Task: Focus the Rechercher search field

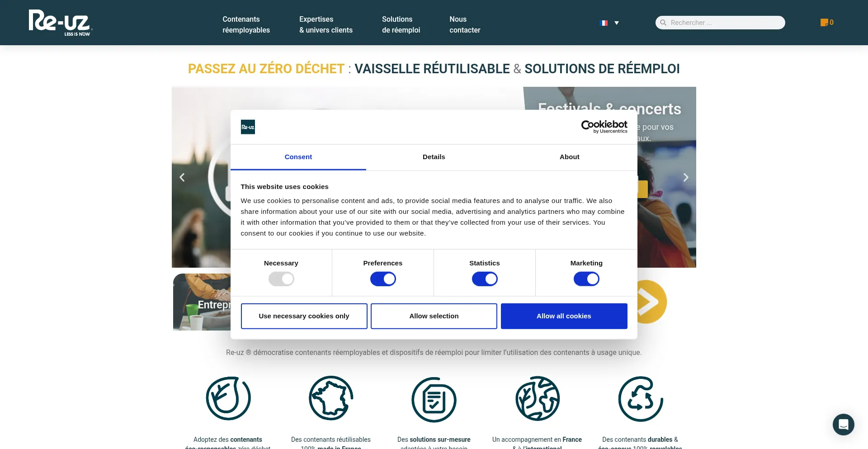Action: (720, 23)
